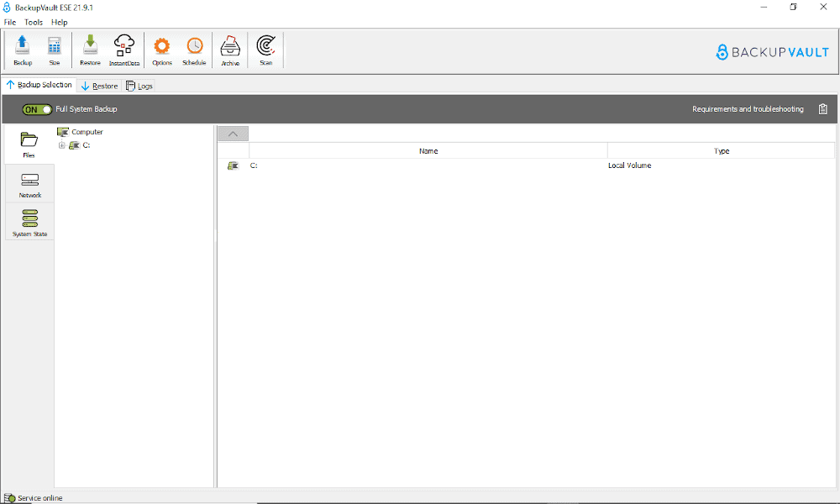Open the Schedule clock tool
Image resolution: width=840 pixels, height=504 pixels.
[x=194, y=50]
